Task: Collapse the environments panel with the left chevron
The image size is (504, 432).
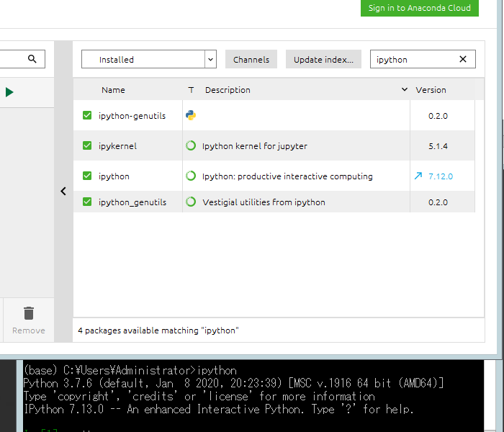Action: (63, 192)
